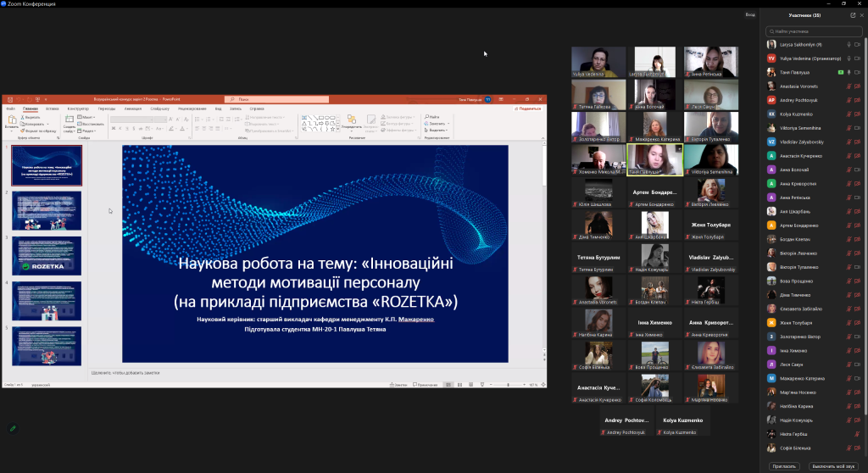
Task: Click in the participant search field
Action: [x=814, y=31]
